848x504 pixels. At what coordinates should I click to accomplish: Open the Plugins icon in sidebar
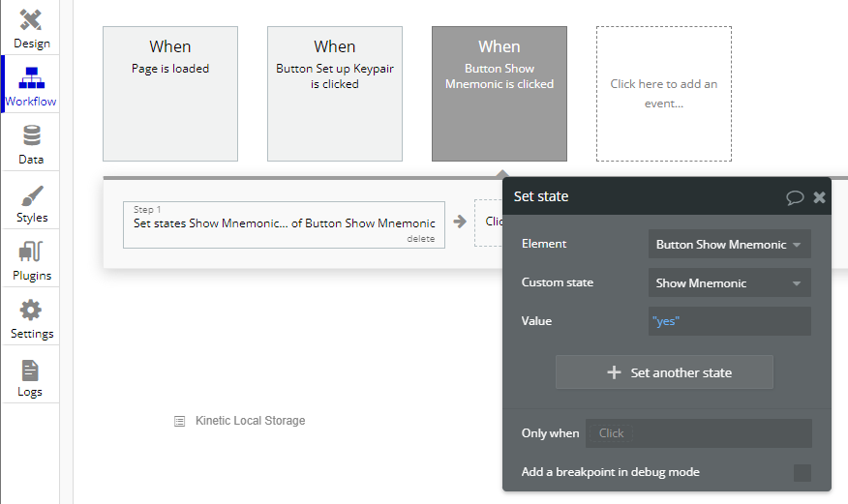(x=31, y=252)
